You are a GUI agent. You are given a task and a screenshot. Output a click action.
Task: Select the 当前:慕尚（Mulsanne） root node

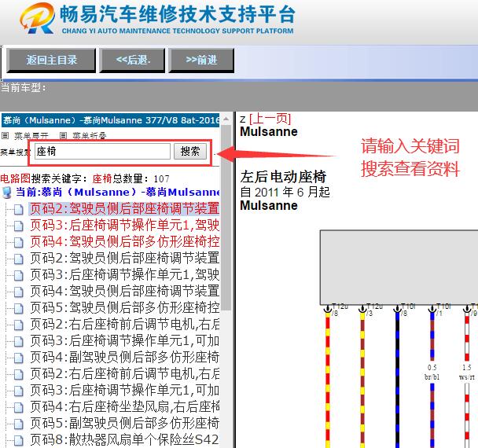click(x=118, y=192)
